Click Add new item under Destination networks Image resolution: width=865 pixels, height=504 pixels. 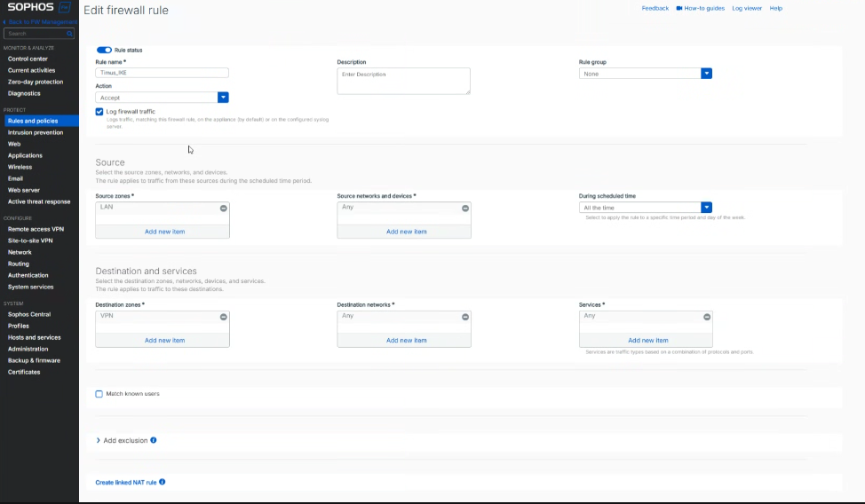point(407,340)
